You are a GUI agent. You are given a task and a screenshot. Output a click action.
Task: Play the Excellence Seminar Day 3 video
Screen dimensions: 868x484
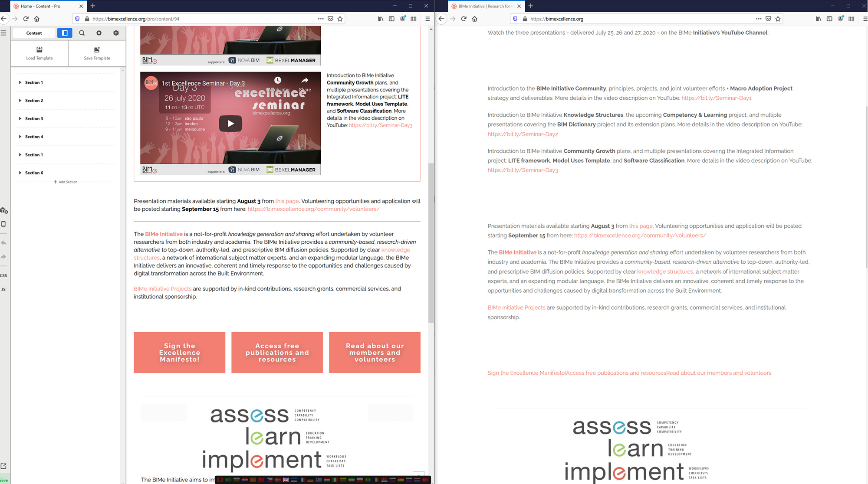click(x=230, y=124)
